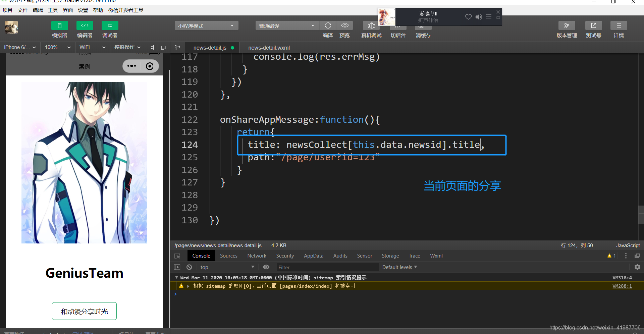
Task: Open the normal compile mode dropdown
Action: pyautogui.click(x=287, y=26)
